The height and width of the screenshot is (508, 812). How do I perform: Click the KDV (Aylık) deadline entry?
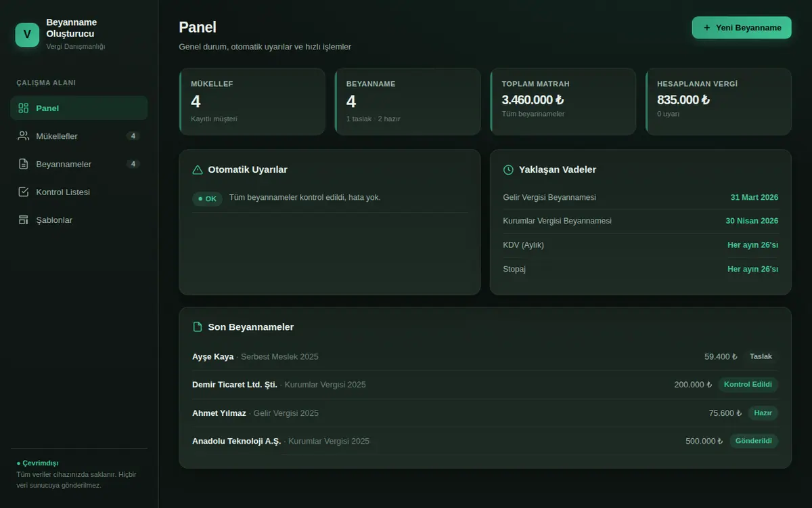pyautogui.click(x=641, y=245)
